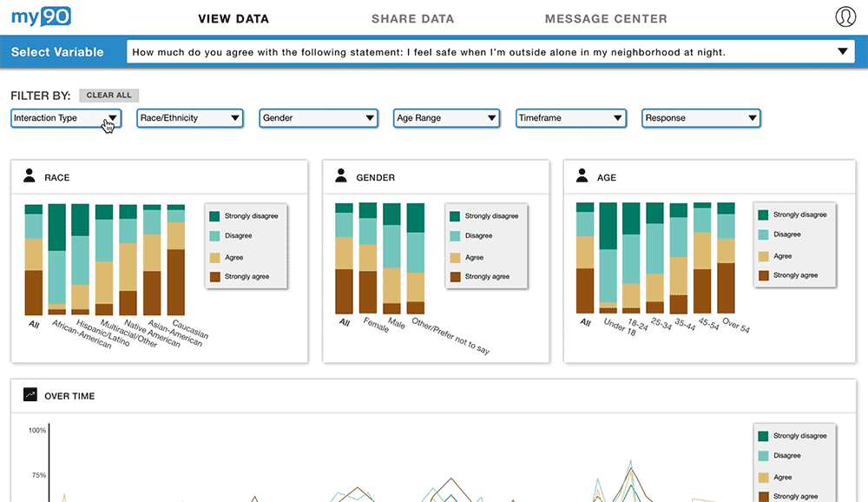Expand the Timeframe filter
The height and width of the screenshot is (502, 868).
point(571,118)
